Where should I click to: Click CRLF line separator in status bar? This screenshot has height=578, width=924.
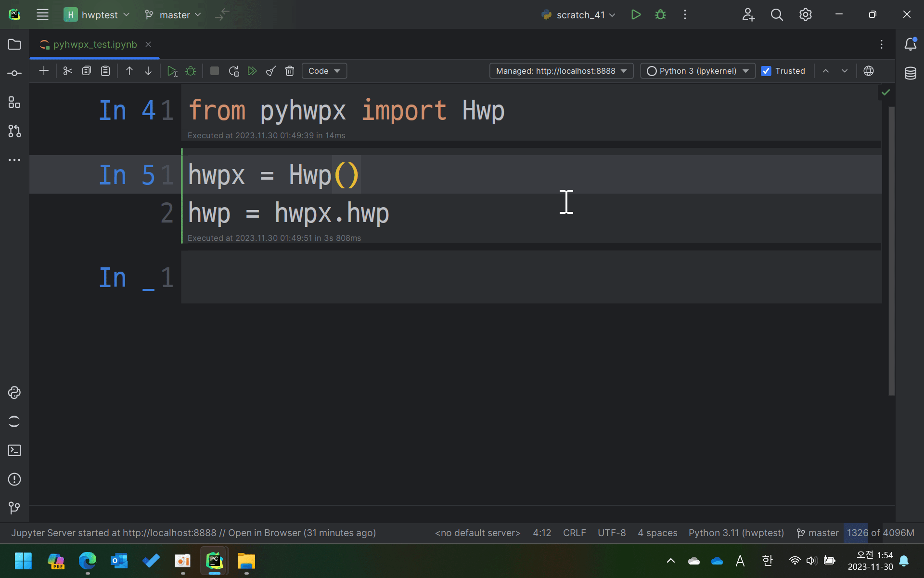tap(574, 533)
